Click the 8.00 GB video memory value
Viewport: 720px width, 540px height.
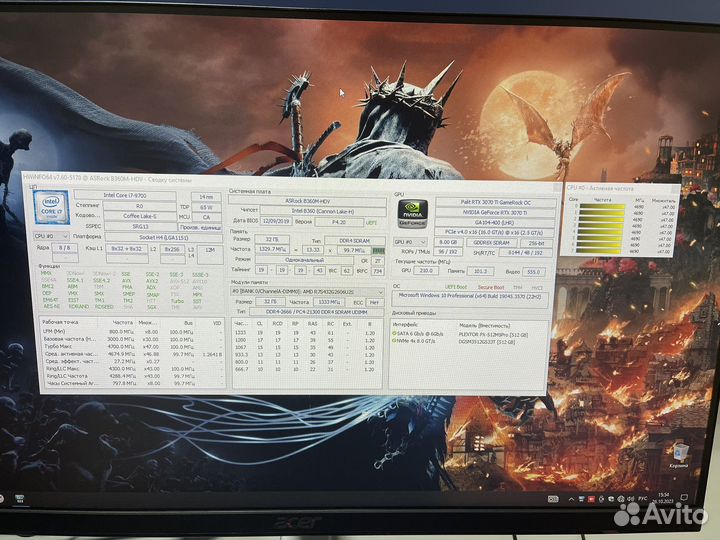[448, 242]
